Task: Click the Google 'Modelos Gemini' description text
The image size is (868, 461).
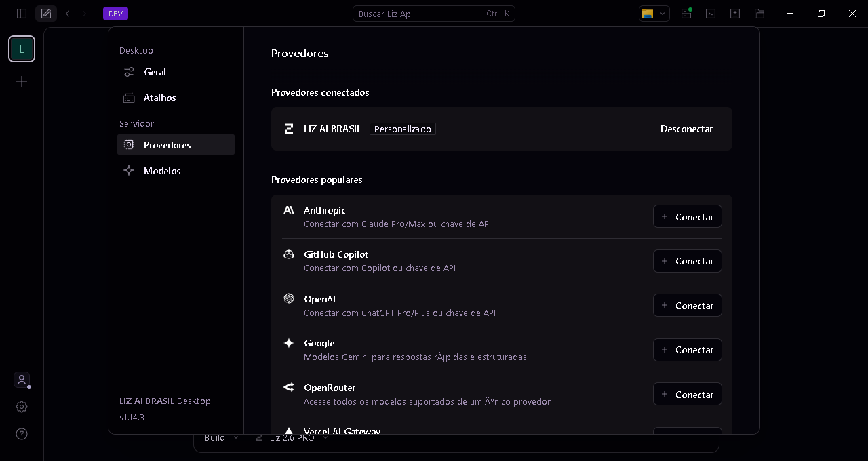Action: [x=415, y=357]
